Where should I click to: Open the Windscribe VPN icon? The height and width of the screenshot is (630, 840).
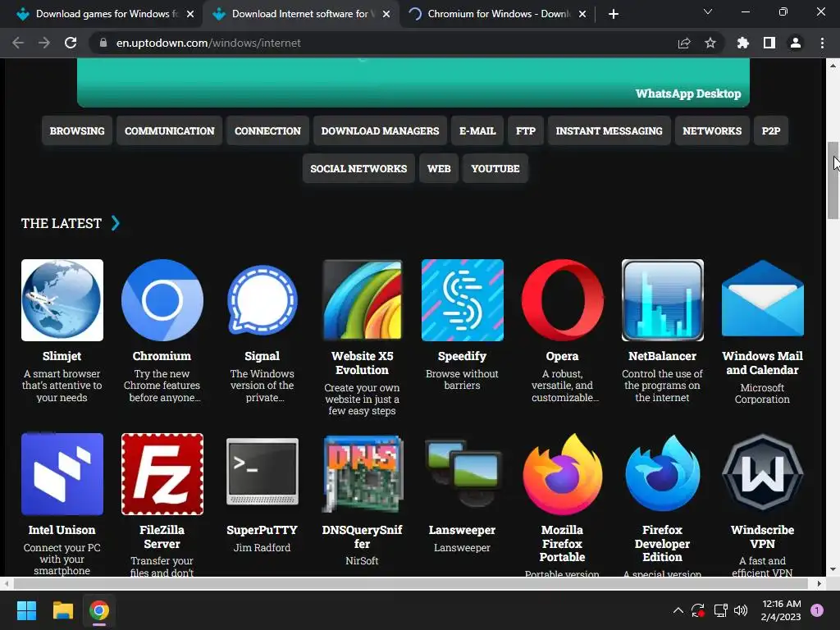coord(763,474)
